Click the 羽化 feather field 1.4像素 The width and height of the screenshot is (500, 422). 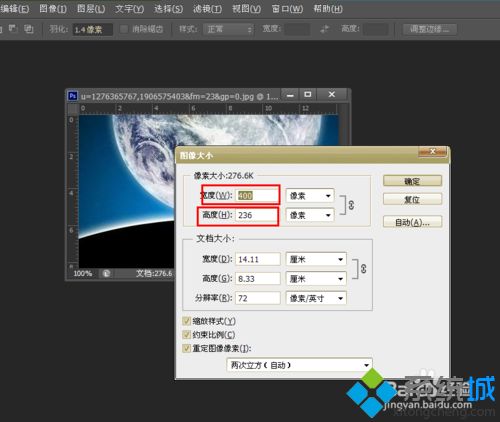[92, 29]
